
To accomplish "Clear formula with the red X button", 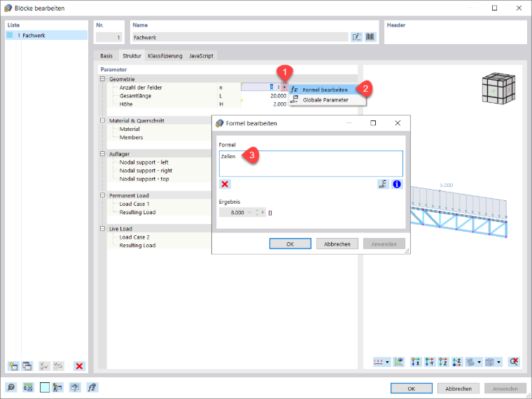I will [225, 184].
